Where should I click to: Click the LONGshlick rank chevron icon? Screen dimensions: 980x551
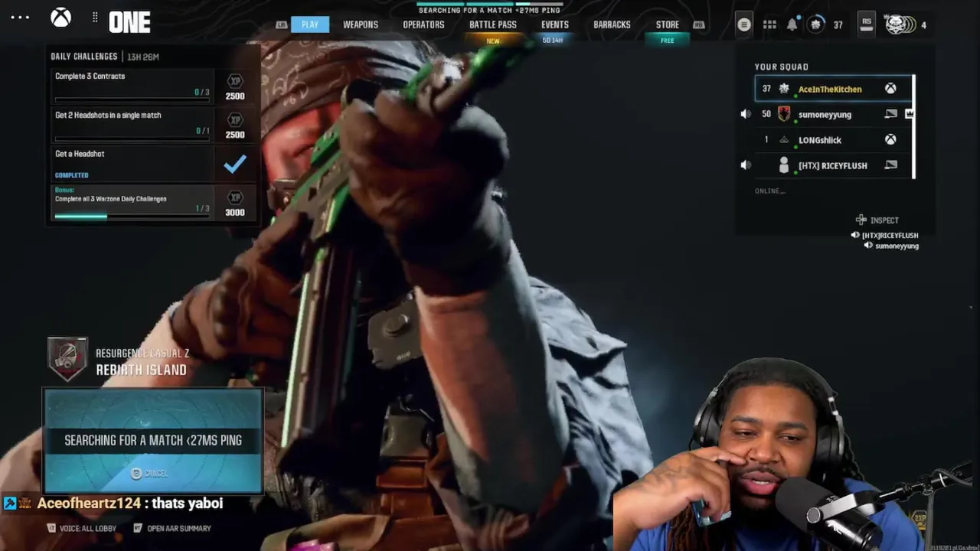(784, 140)
